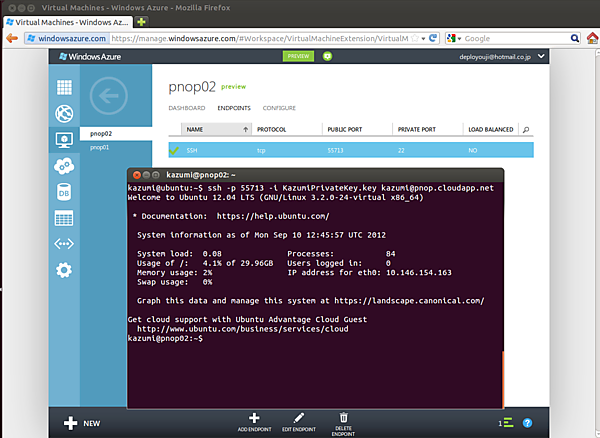Switch to the ENDPOINTS tab

(x=234, y=108)
